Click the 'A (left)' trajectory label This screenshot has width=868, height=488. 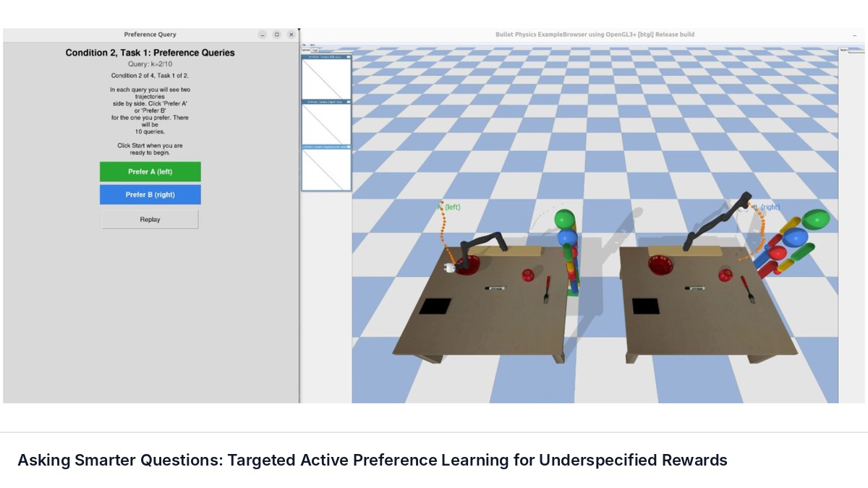tap(448, 207)
